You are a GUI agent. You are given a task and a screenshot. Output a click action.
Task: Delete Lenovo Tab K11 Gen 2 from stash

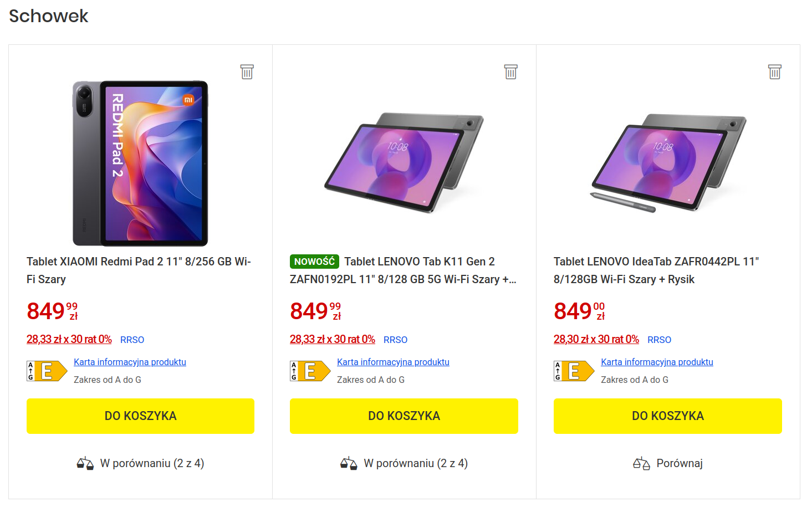click(510, 71)
